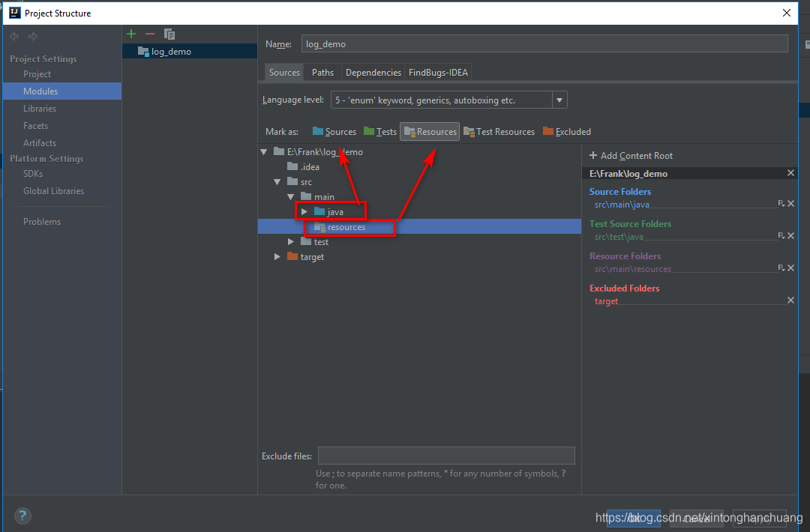The image size is (810, 532).
Task: Click the Exclude files input field
Action: (x=446, y=455)
